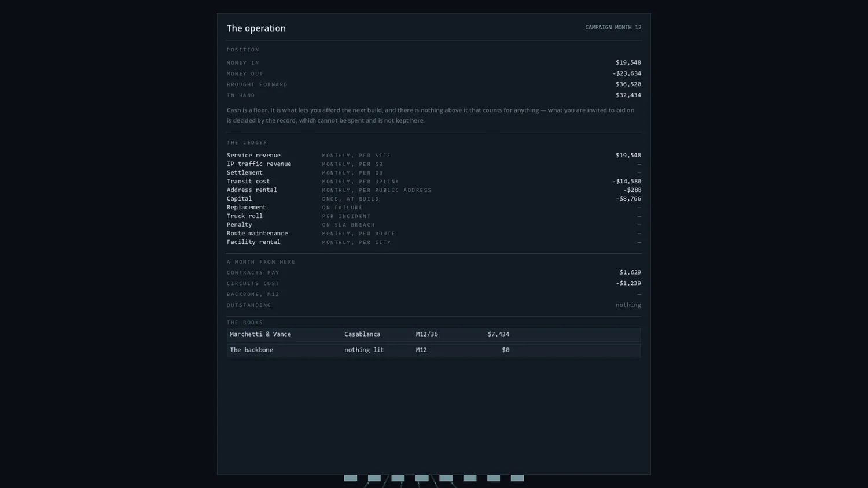
Task: Click the 'The Ledger' section heading
Action: 247,142
